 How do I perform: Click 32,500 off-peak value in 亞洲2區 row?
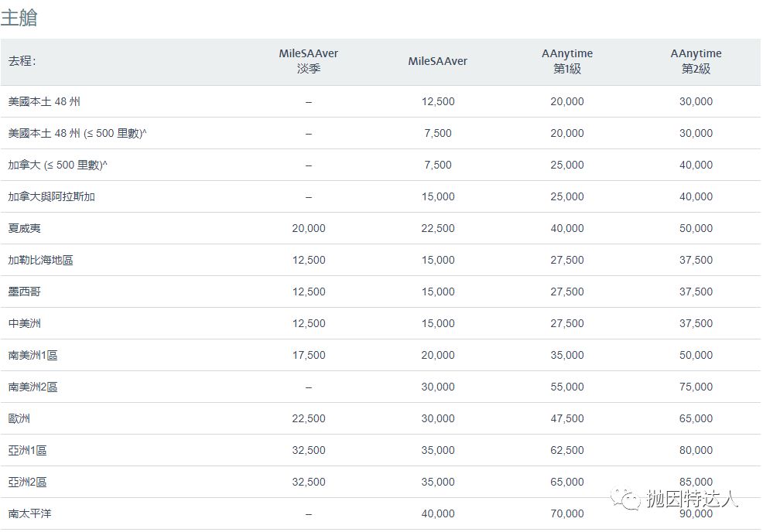click(309, 482)
